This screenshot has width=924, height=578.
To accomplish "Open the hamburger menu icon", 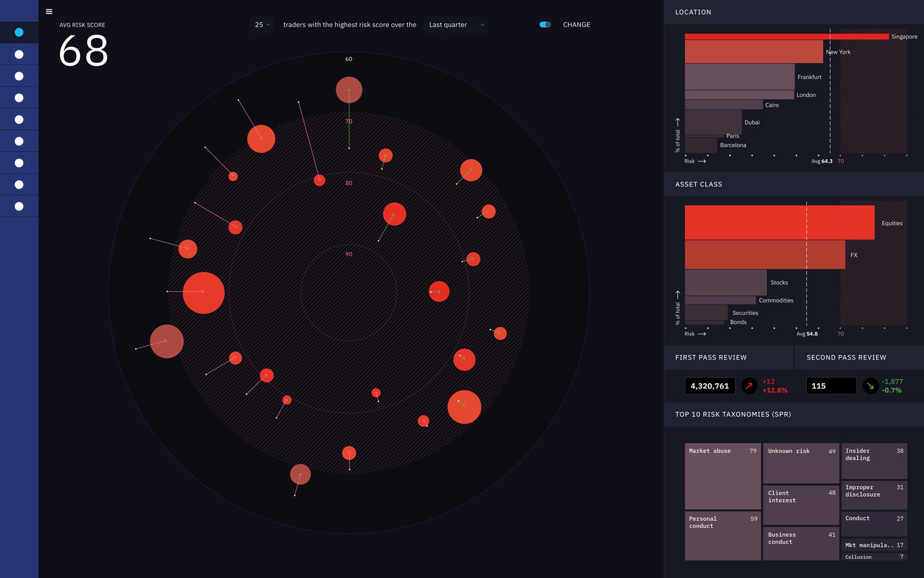I will [49, 12].
